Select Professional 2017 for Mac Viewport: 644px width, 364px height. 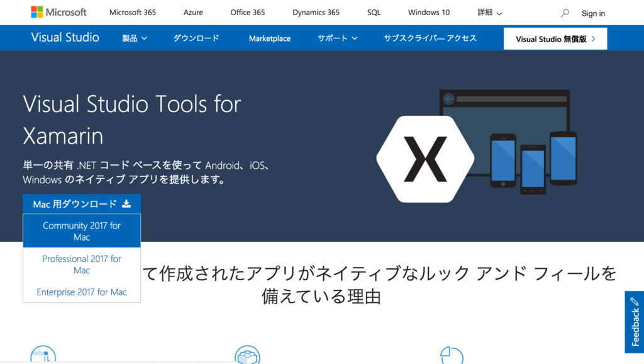point(82,264)
